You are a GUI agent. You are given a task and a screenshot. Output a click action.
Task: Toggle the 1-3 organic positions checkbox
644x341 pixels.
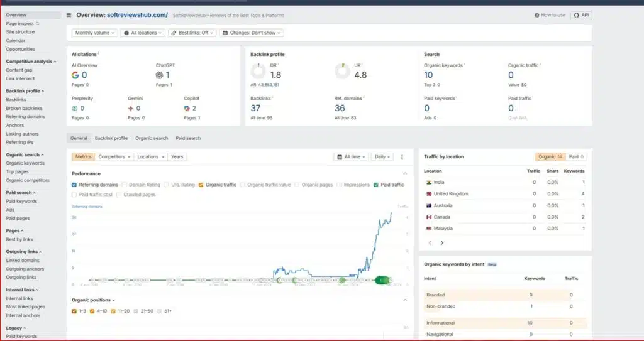(74, 311)
